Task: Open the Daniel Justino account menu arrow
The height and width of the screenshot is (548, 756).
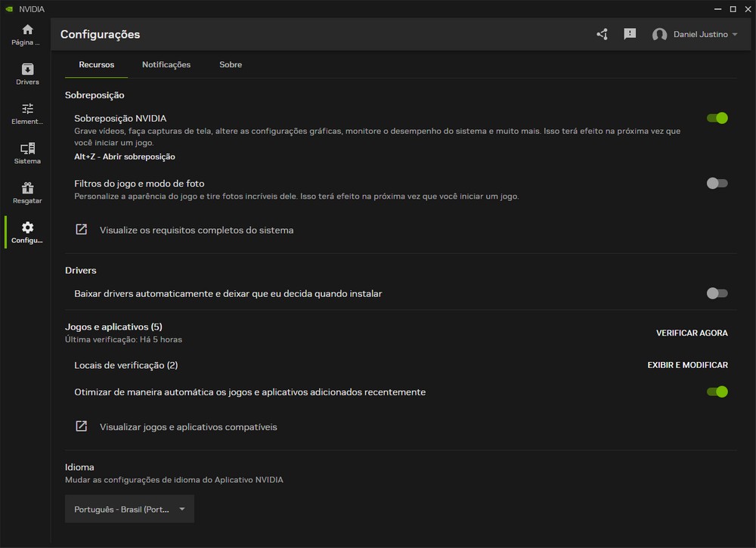Action: [735, 35]
